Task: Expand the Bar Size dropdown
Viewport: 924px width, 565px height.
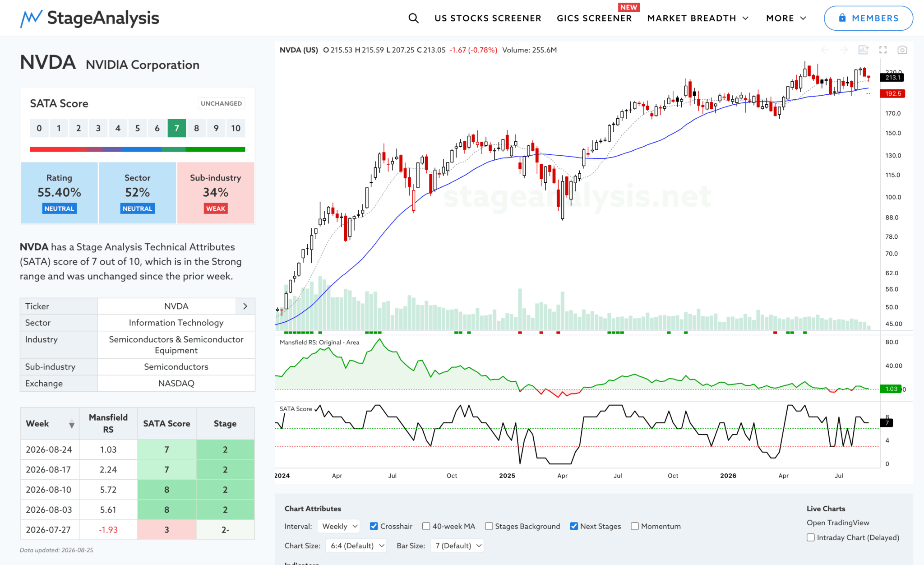Action: tap(457, 546)
